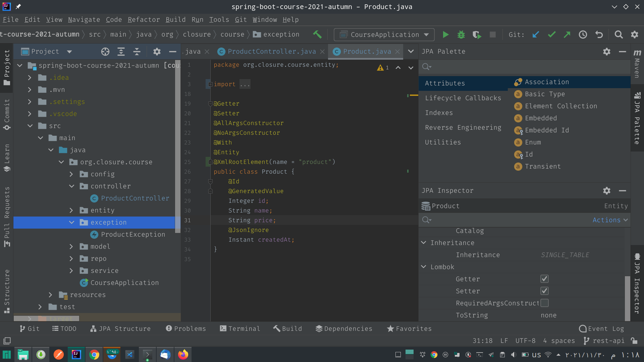644x362 pixels.
Task: Open JPA Inspector settings via its gear icon
Action: pyautogui.click(x=606, y=191)
